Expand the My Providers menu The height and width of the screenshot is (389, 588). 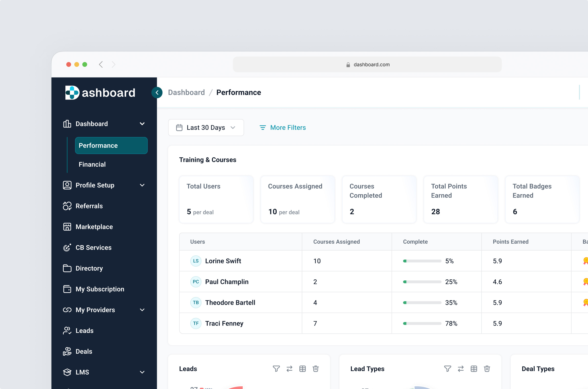(x=142, y=310)
